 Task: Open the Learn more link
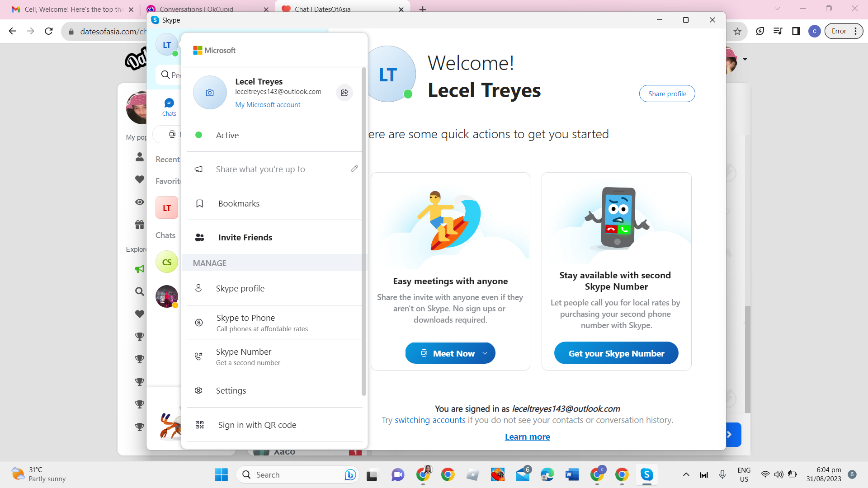pos(527,436)
